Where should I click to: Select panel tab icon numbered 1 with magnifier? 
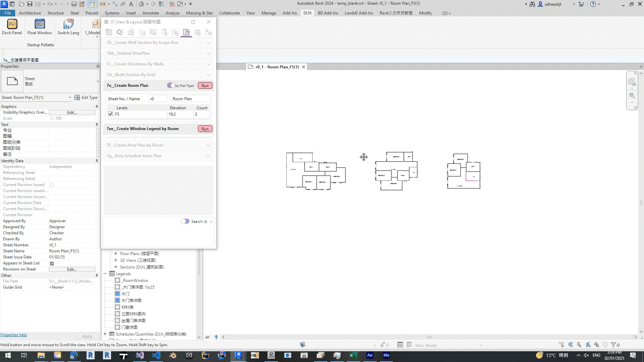coord(120,32)
